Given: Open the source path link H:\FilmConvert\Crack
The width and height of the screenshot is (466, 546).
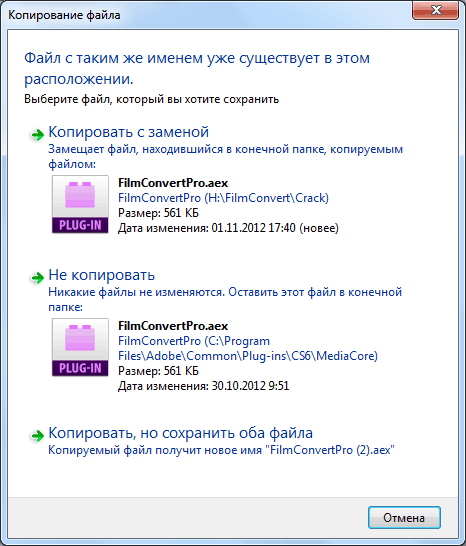Looking at the screenshot, I should [x=223, y=198].
